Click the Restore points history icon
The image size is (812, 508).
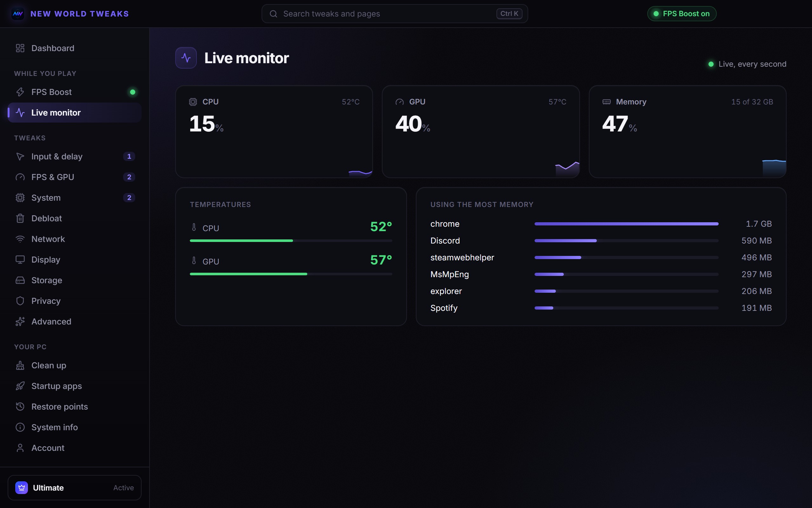coord(20,406)
